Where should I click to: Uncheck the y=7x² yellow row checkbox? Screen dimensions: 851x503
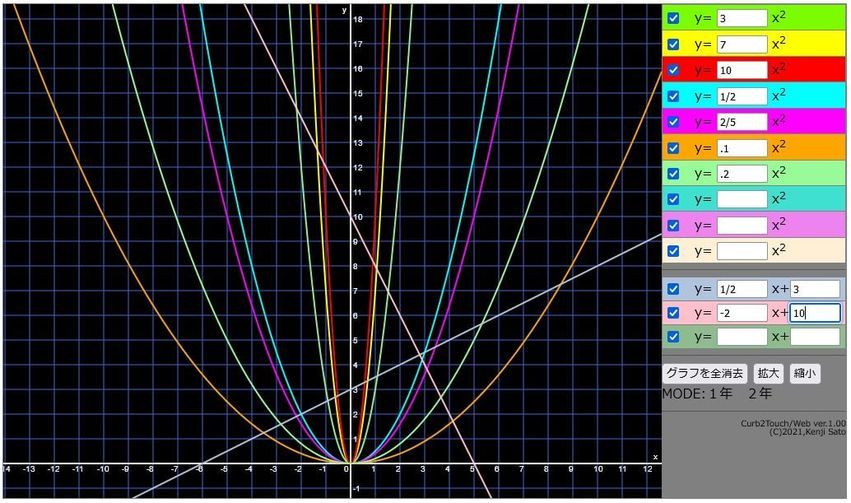[673, 44]
